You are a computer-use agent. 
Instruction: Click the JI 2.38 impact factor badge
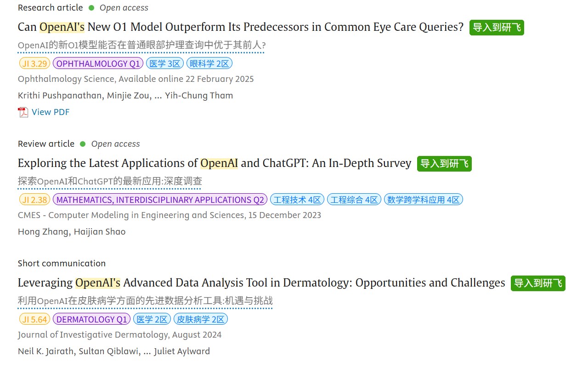tap(34, 200)
